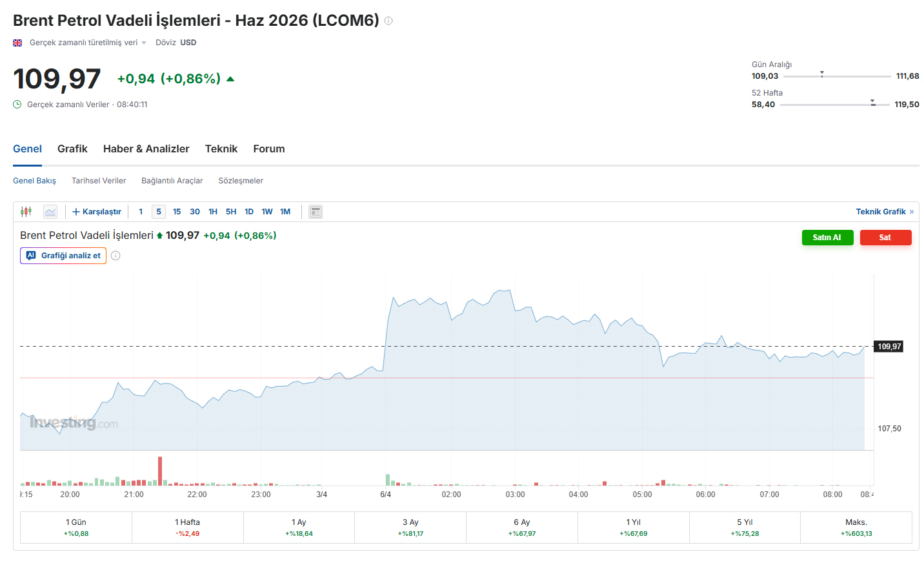Switch chart to candlestick view
The image size is (924, 563).
point(26,212)
